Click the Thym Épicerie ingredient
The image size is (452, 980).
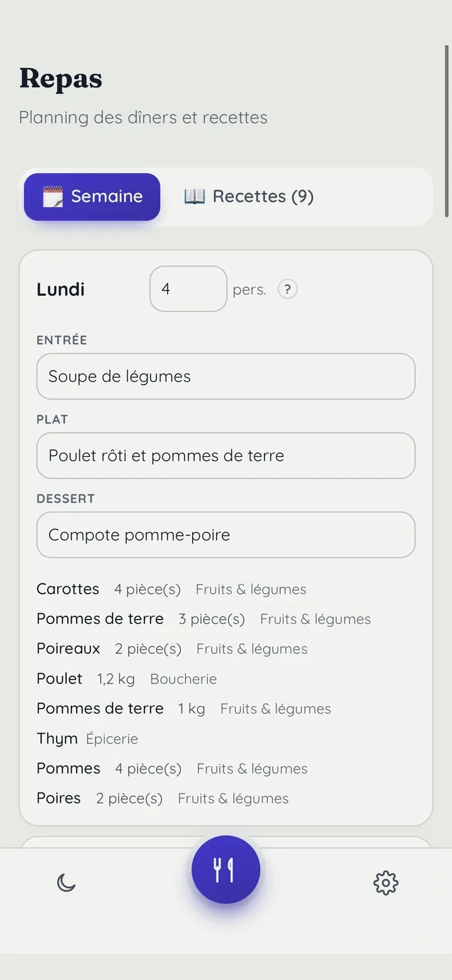(x=87, y=739)
